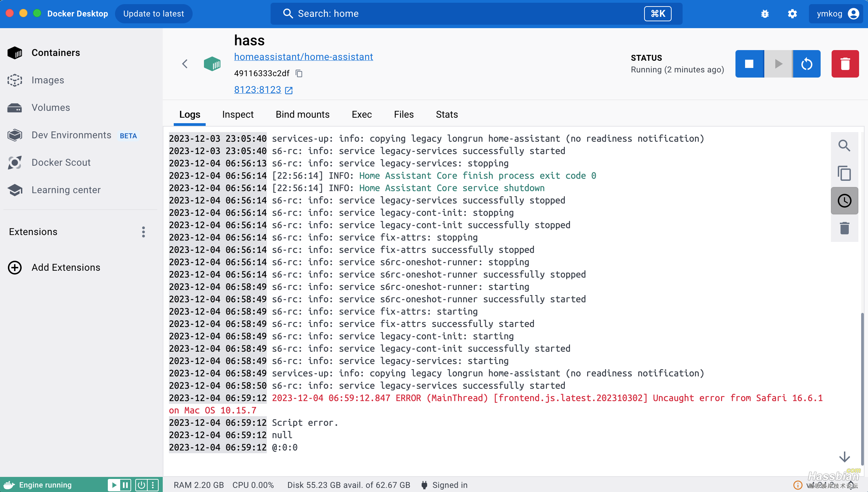The image size is (868, 492).
Task: Click the homeassistant/home-assistant image link
Action: click(304, 57)
